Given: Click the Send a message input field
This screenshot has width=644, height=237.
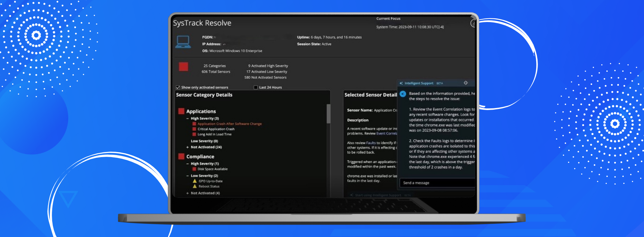Looking at the screenshot, I should (x=438, y=183).
